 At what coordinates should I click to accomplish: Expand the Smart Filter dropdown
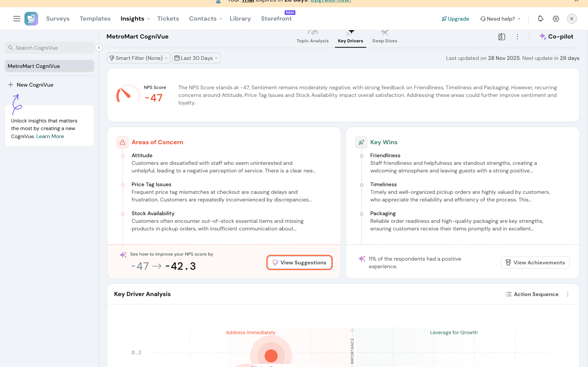pyautogui.click(x=139, y=58)
